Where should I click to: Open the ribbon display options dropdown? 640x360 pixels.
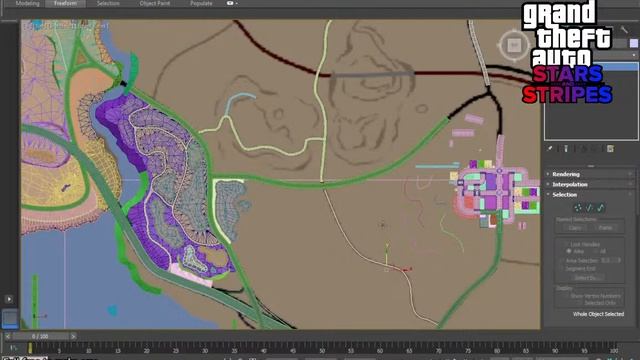point(231,3)
